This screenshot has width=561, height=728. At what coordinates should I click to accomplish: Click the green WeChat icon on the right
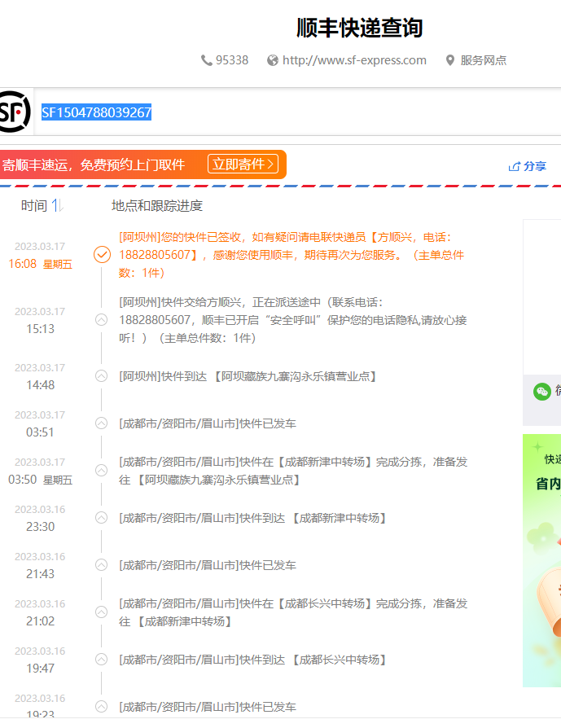point(542,392)
